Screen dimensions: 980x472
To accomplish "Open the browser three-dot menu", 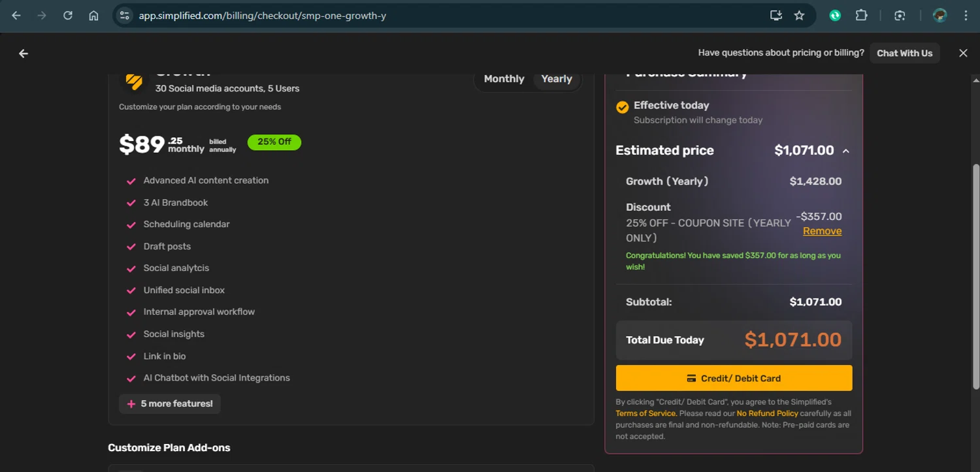I will pyautogui.click(x=966, y=16).
